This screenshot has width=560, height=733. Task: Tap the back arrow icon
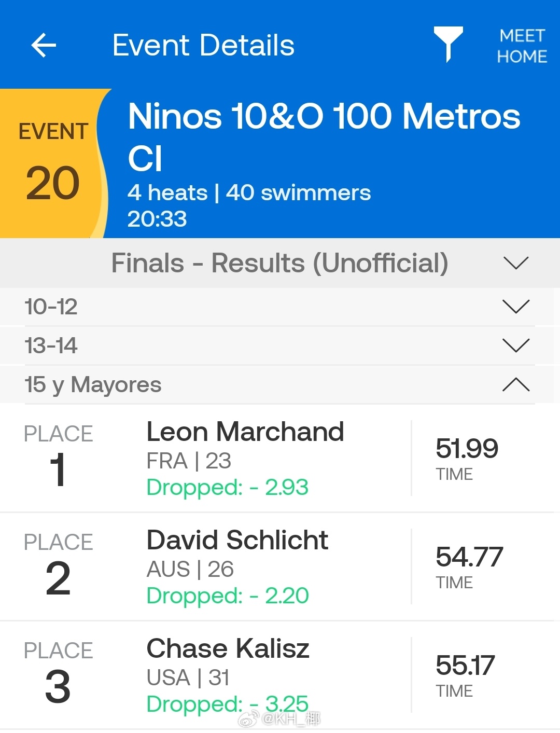pos(44,45)
